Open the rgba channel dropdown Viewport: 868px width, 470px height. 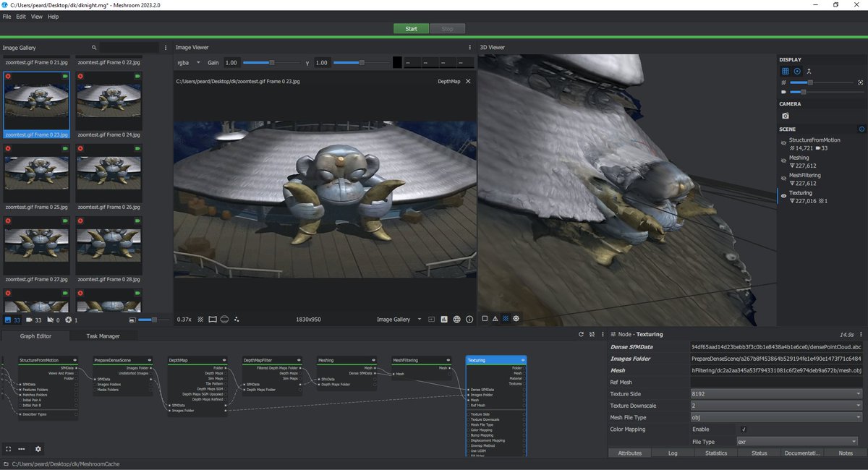click(x=190, y=63)
